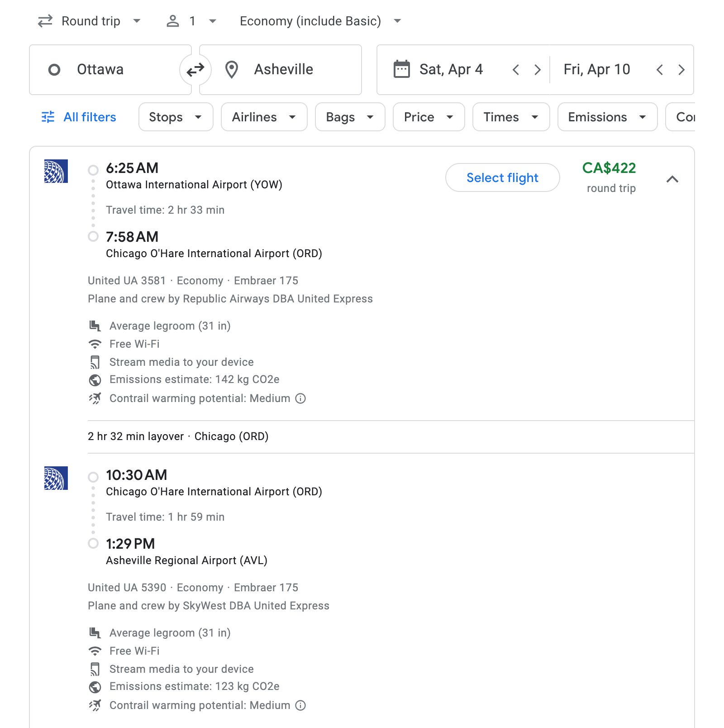Open the Round trip type dropdown
This screenshot has width=724, height=728.
(90, 21)
